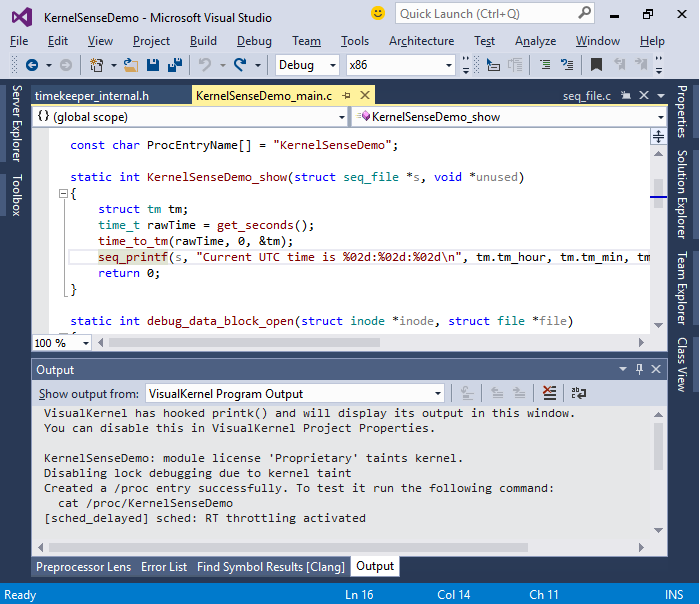Redo the action via toolbar icon
The width and height of the screenshot is (700, 604).
point(240,65)
